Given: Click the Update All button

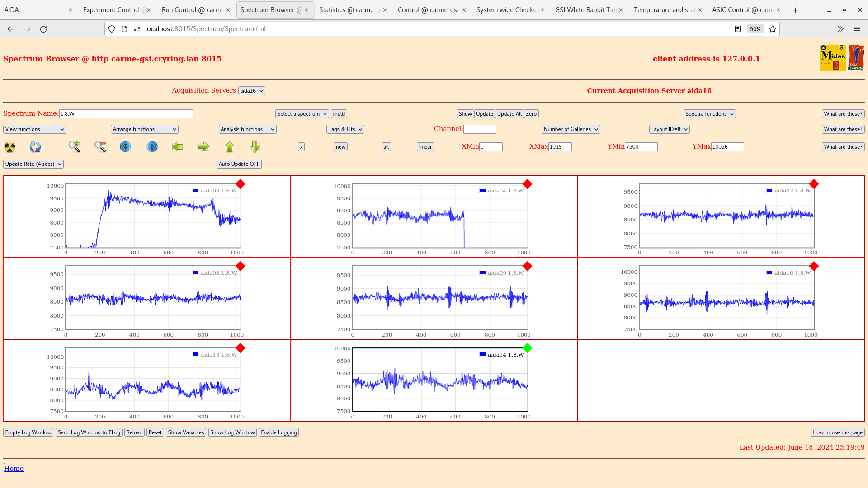Looking at the screenshot, I should tap(509, 114).
